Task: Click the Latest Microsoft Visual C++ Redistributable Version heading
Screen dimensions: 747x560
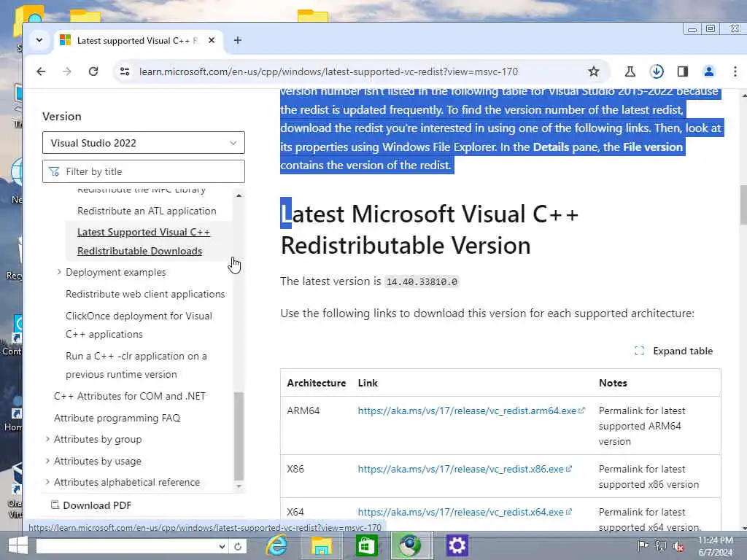Action: tap(429, 230)
